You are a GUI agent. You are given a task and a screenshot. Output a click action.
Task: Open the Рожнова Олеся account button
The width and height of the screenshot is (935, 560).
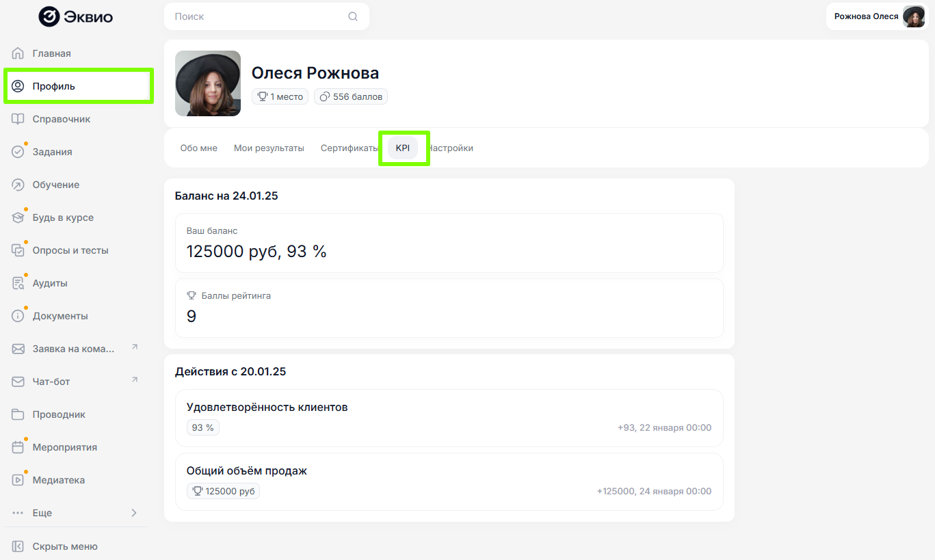click(878, 16)
